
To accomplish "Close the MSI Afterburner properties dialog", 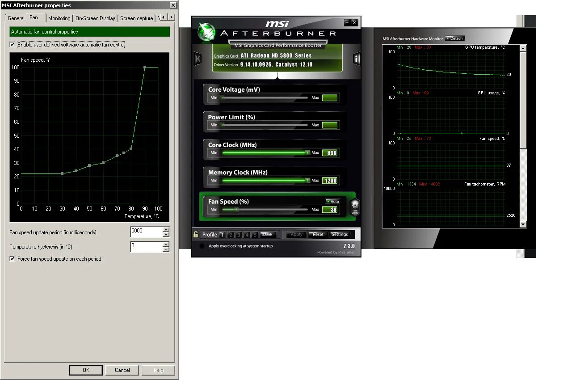I will click(173, 5).
